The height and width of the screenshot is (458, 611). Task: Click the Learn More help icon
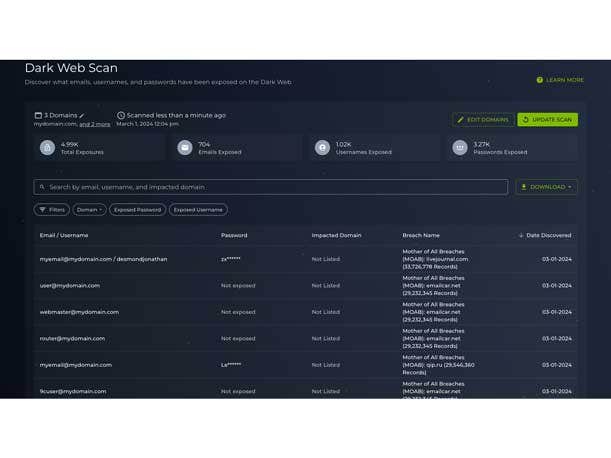(x=540, y=80)
